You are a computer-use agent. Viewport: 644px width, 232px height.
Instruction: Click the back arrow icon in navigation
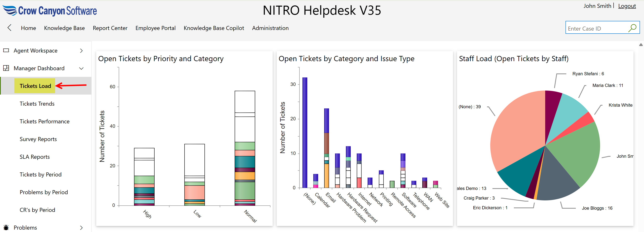(9, 28)
